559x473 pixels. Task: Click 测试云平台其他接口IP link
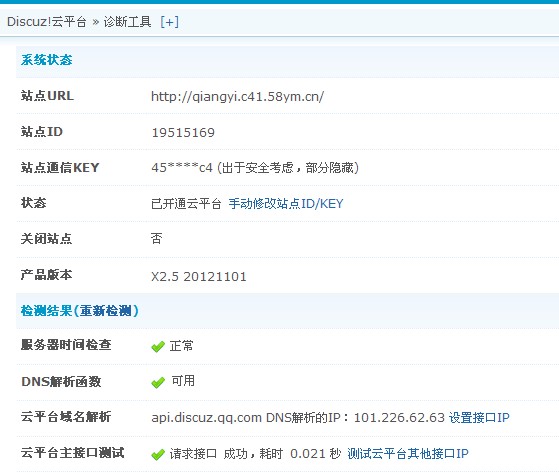tap(408, 453)
